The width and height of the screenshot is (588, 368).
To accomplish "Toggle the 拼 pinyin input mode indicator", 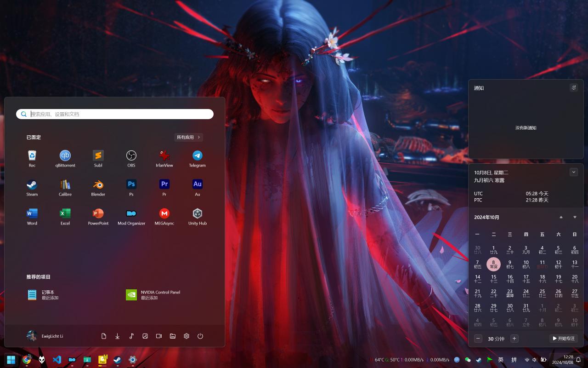I will pos(514,360).
